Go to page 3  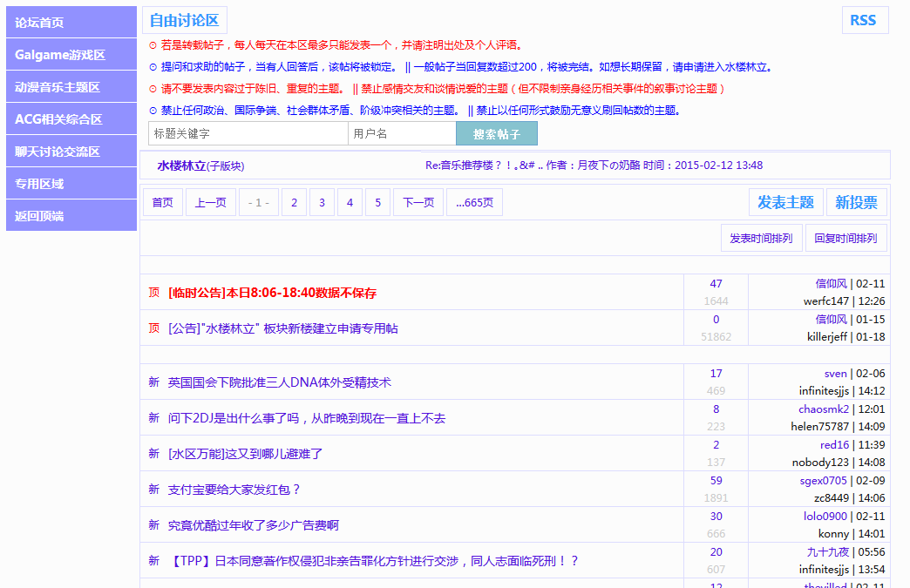[x=323, y=202]
